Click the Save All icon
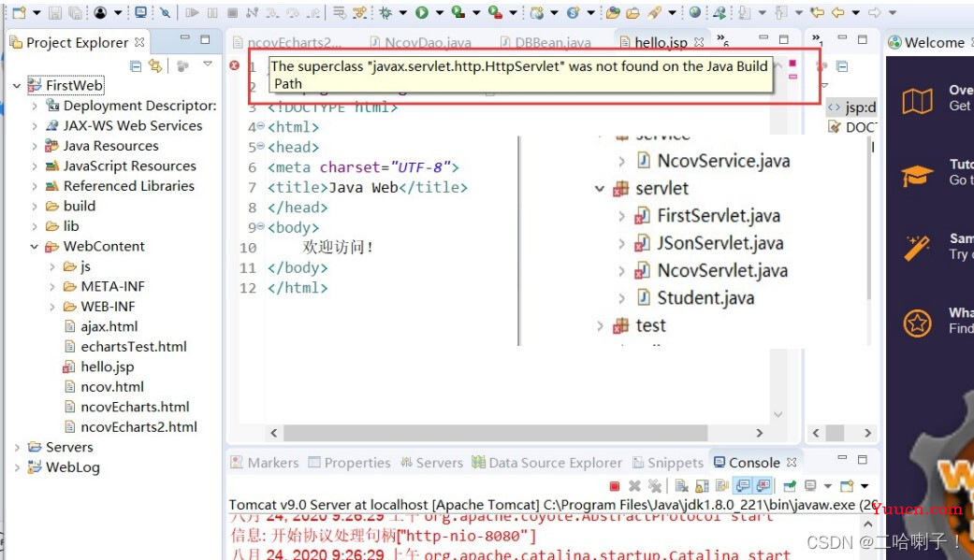Screen dimensions: 974x560 pyautogui.click(x=75, y=12)
